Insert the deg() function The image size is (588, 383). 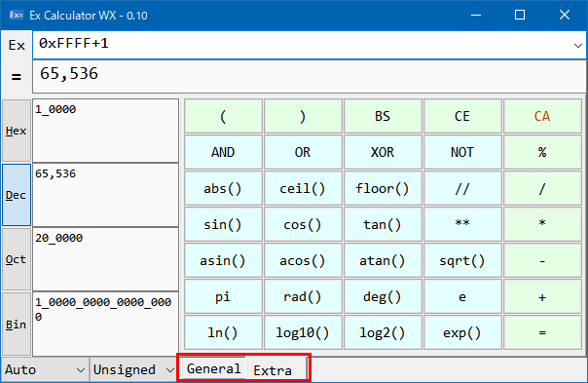pyautogui.click(x=383, y=296)
